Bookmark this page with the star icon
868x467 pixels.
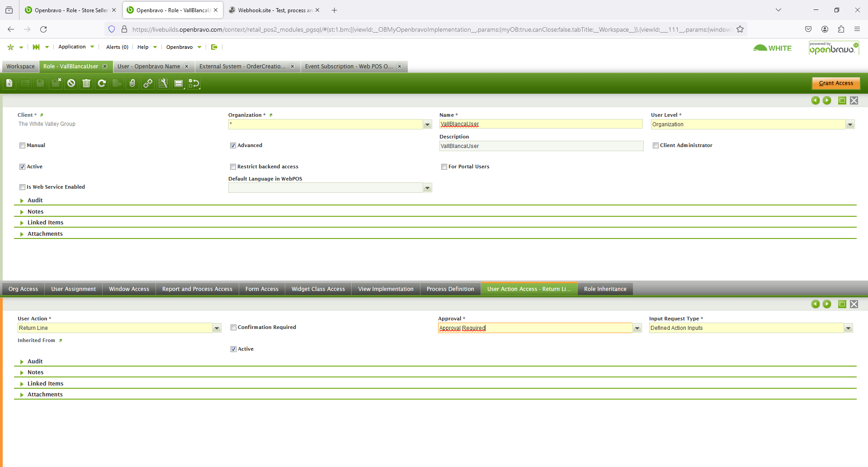740,29
